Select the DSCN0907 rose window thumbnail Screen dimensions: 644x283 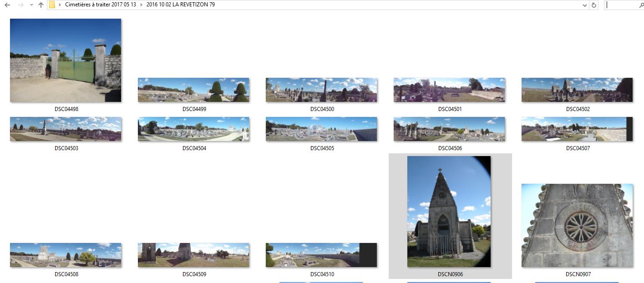pos(577,225)
